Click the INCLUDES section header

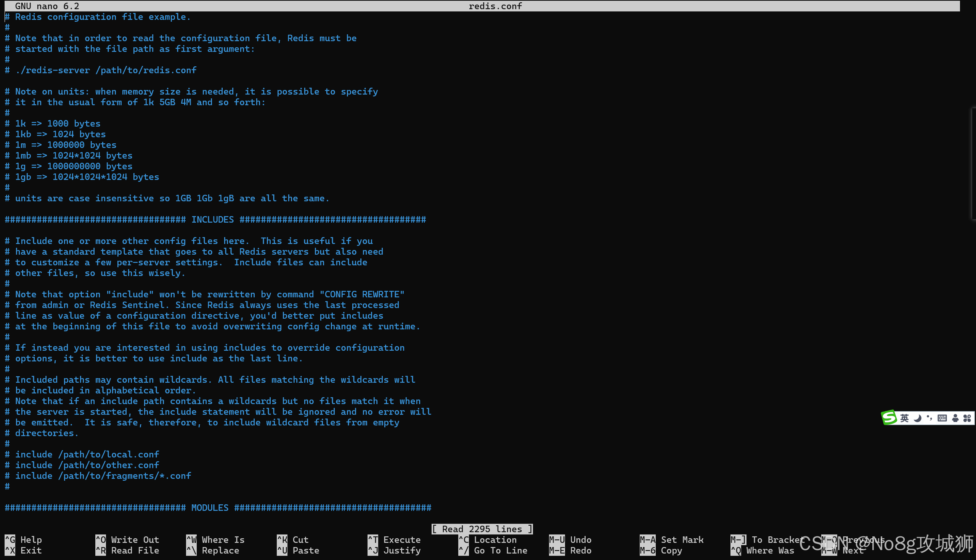pyautogui.click(x=215, y=220)
